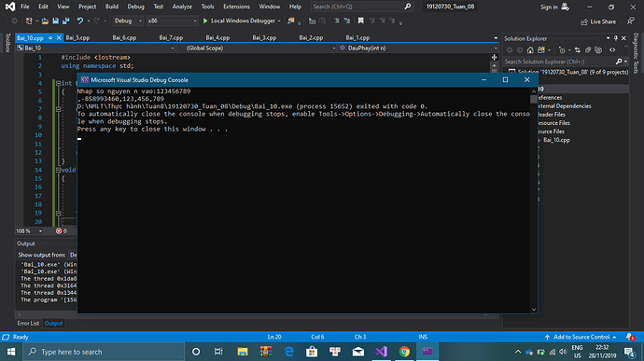The width and height of the screenshot is (644, 361).
Task: Click the taskbar Type here to search box
Action: tap(104, 352)
